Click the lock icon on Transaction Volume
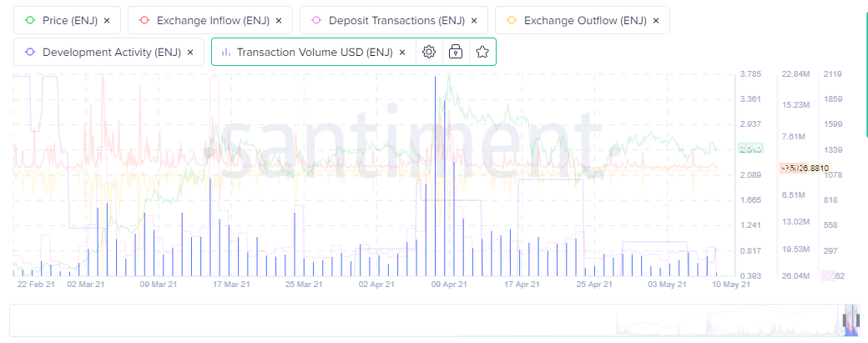Screen dimensions: 868x343 (456, 52)
